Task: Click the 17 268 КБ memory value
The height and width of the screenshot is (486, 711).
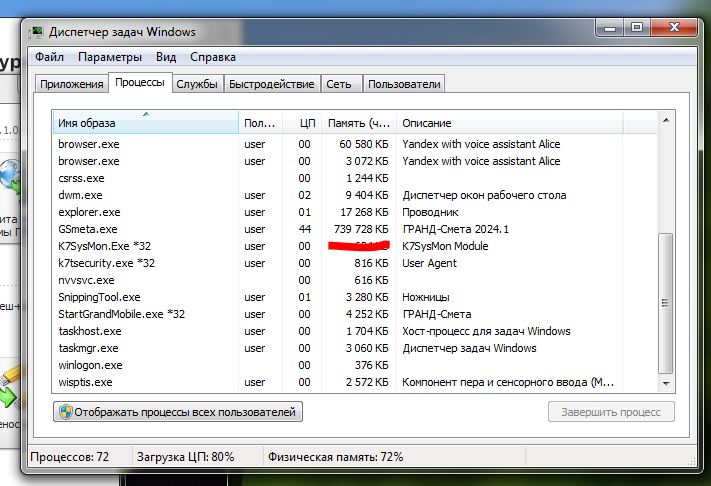Action: [364, 212]
